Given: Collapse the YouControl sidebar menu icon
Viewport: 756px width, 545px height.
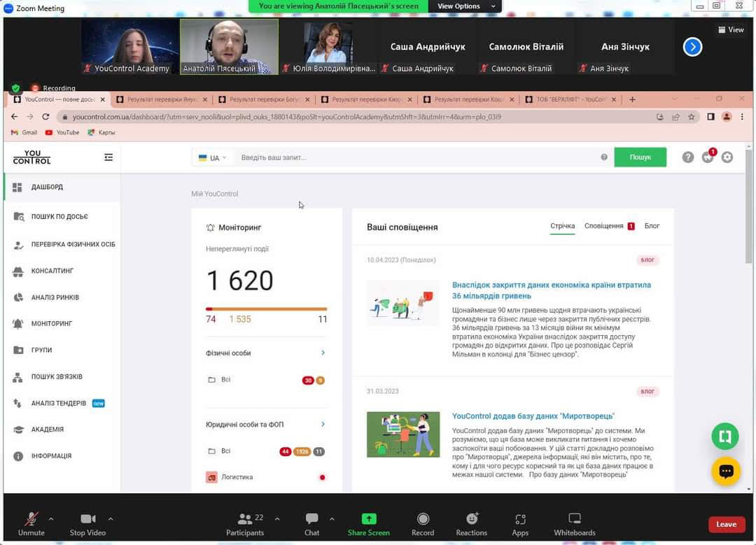Looking at the screenshot, I should point(108,157).
